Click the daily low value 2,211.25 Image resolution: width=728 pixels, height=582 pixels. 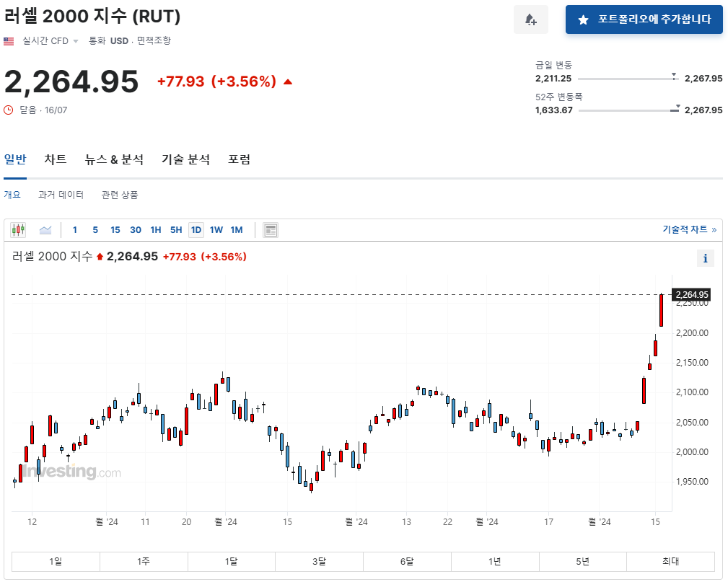pos(553,79)
